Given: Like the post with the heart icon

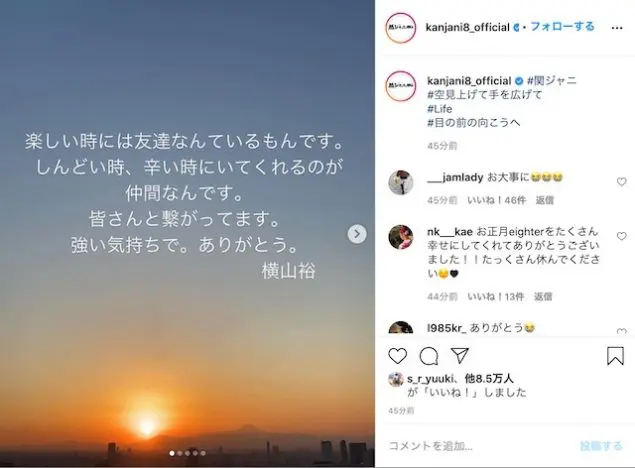Looking at the screenshot, I should click(397, 356).
